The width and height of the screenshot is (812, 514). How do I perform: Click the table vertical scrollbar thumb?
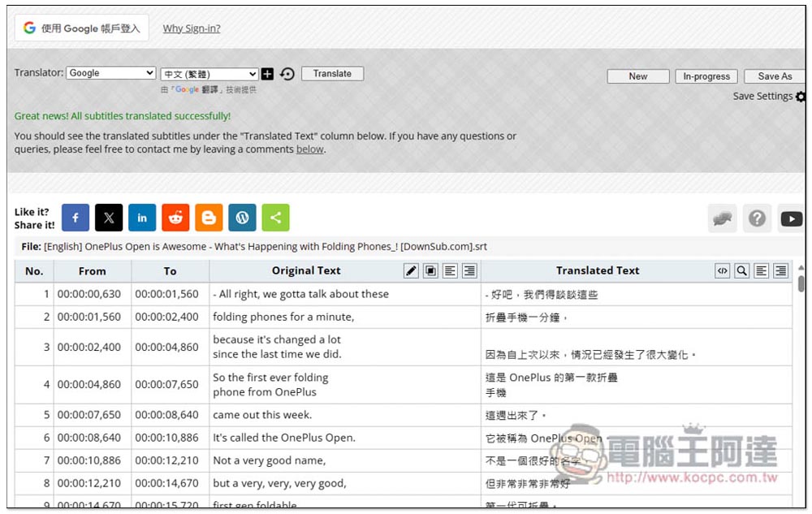click(x=801, y=283)
